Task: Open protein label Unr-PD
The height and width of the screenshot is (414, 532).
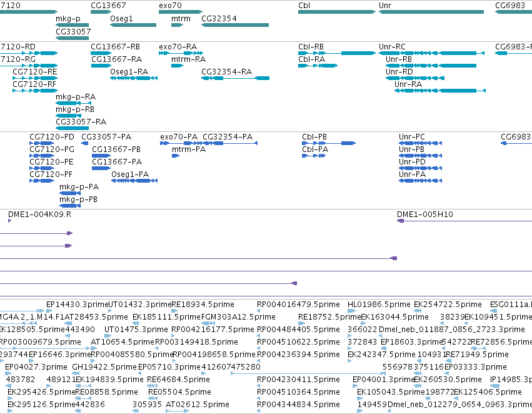Action: [x=412, y=162]
